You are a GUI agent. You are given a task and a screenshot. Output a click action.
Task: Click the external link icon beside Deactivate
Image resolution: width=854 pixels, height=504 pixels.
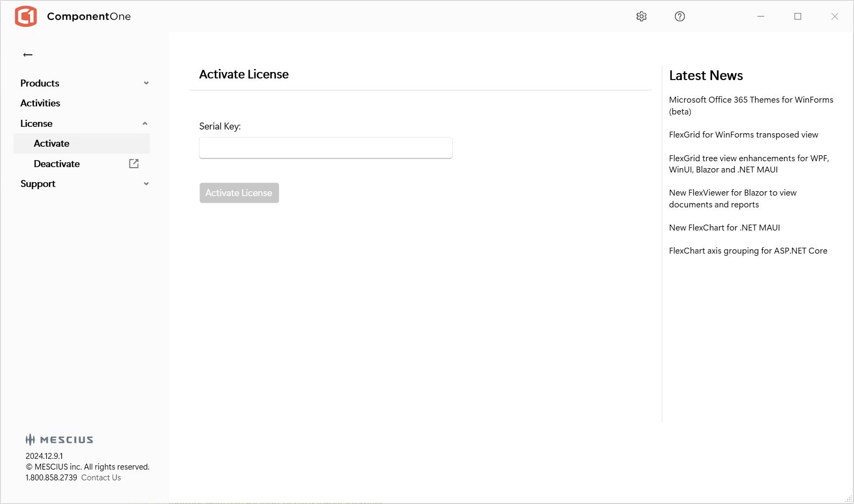click(x=134, y=164)
